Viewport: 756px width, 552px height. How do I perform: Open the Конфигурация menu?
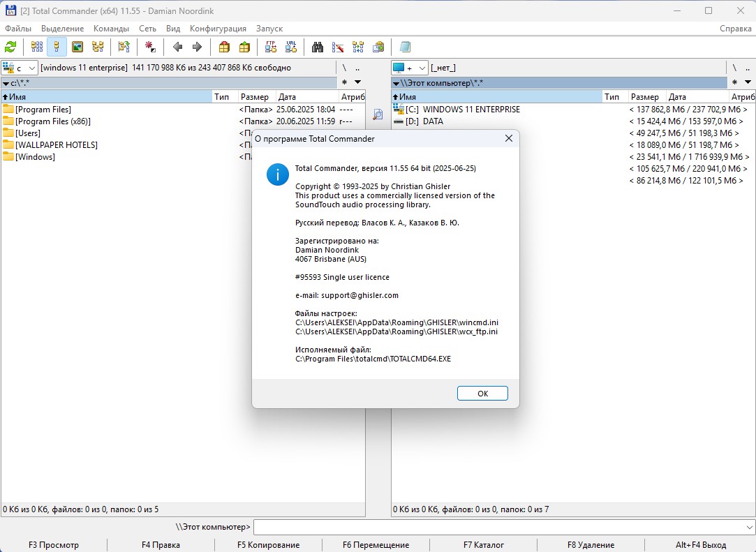[218, 29]
